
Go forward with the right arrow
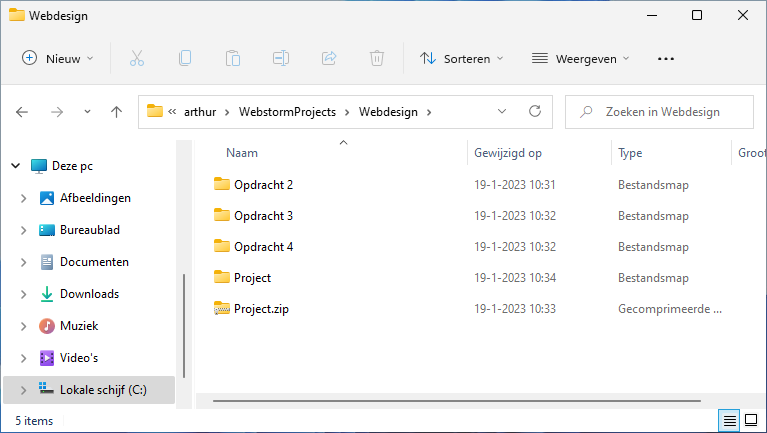click(57, 112)
